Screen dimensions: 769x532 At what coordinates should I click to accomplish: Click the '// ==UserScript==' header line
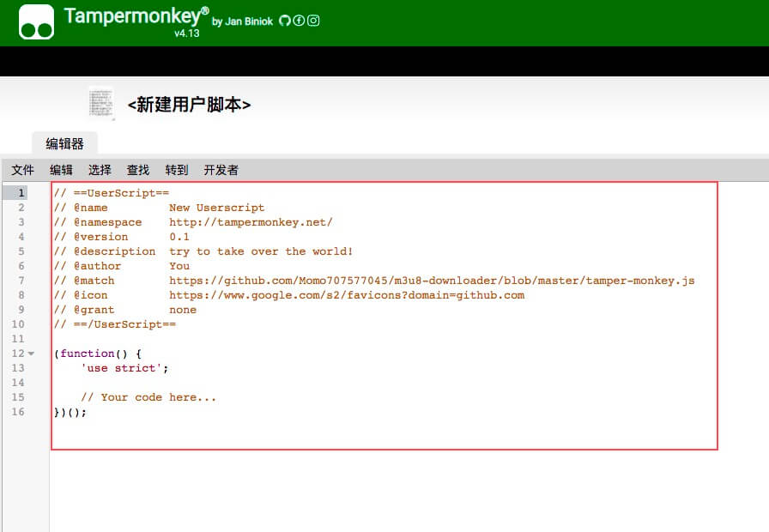(x=112, y=193)
